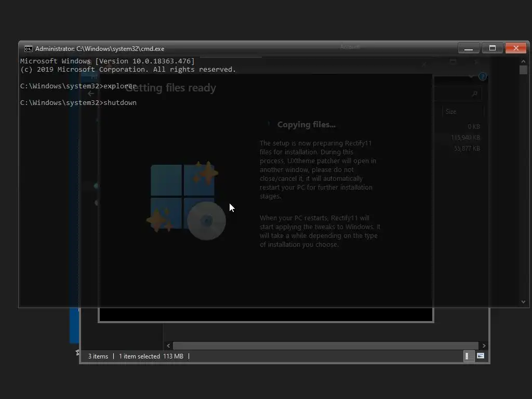
Task: Click the cmd scrollbar down arrow
Action: (523, 302)
